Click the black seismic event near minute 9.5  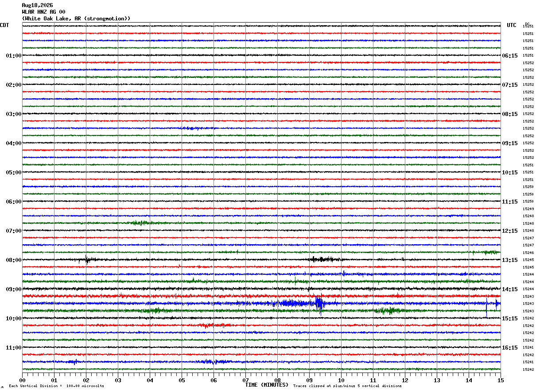[x=326, y=260]
